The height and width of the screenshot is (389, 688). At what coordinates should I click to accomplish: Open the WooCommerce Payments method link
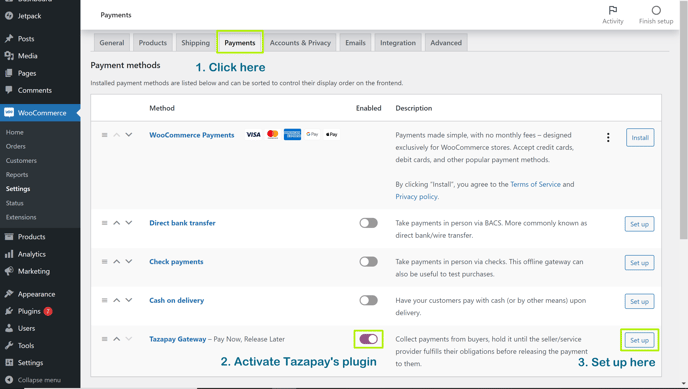coord(192,135)
